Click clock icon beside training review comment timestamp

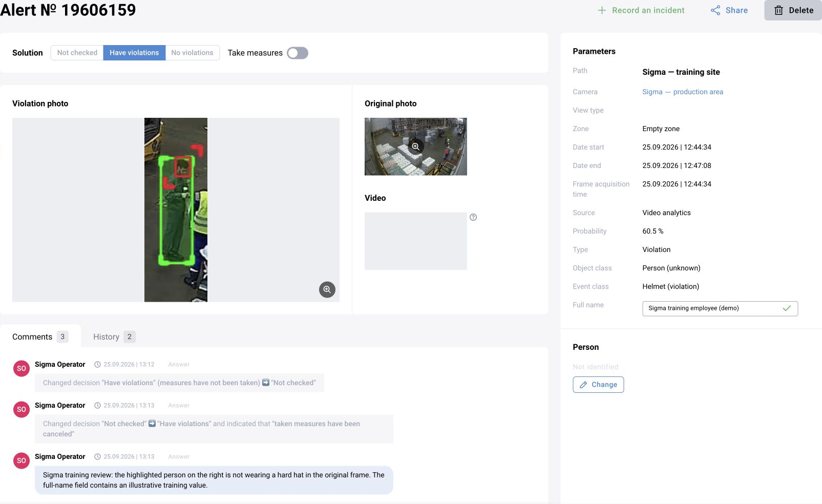click(97, 457)
